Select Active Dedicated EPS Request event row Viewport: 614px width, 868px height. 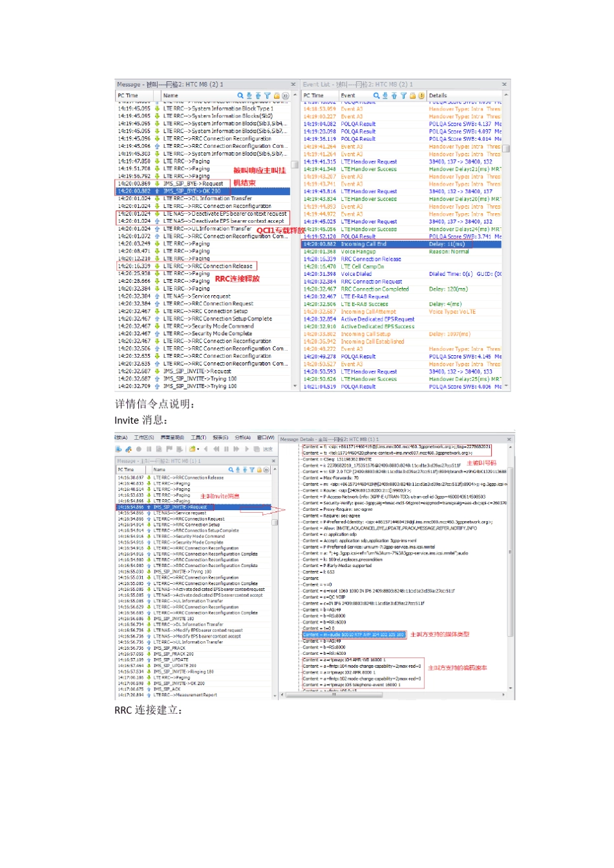(402, 319)
